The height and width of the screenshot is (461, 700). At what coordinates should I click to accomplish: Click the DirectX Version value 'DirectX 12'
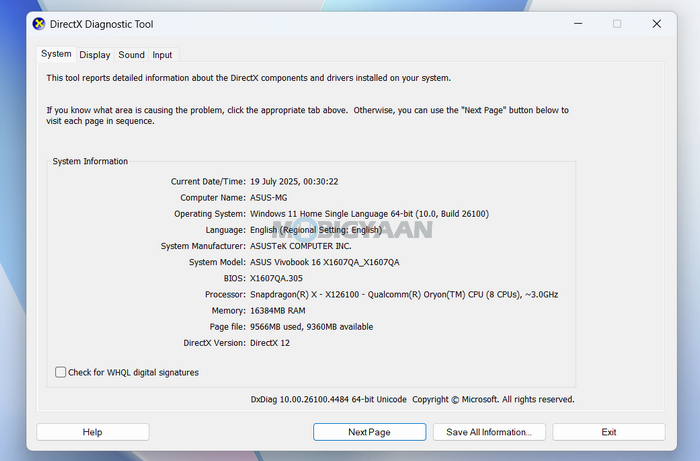[270, 343]
